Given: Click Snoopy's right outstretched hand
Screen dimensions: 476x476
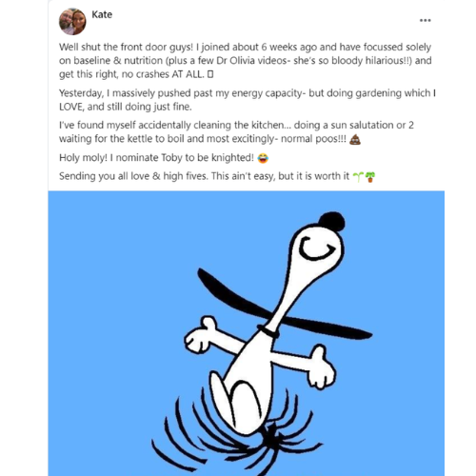Looking at the screenshot, I should coord(322,367).
